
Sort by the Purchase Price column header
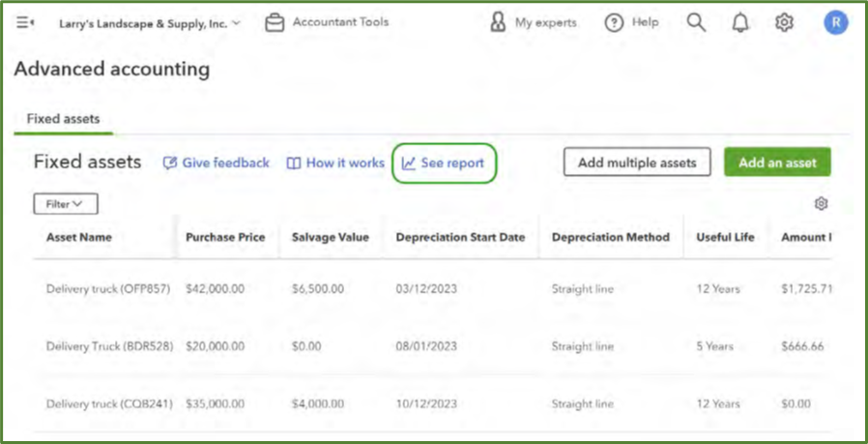tap(225, 237)
